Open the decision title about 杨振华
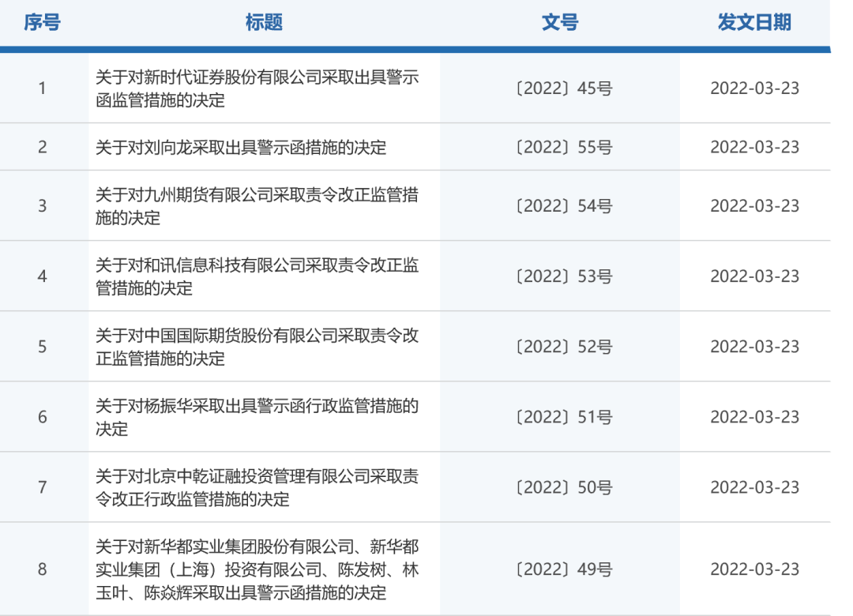 click(x=257, y=417)
